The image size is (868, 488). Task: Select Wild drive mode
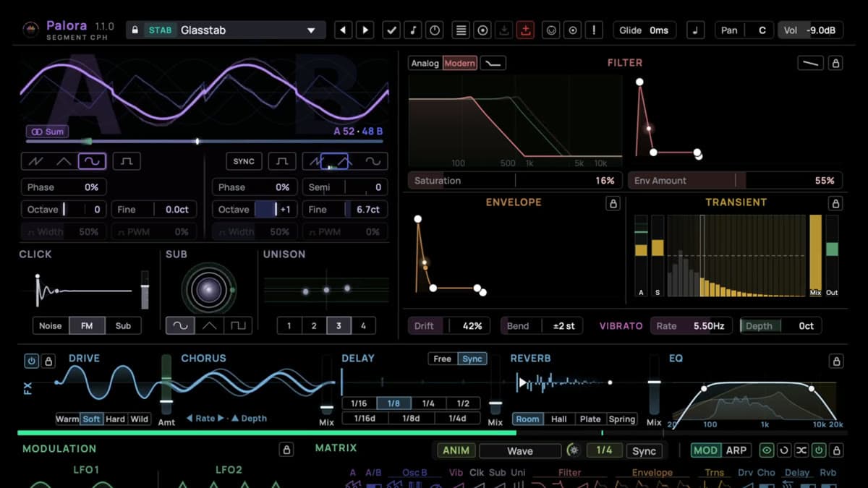click(140, 419)
